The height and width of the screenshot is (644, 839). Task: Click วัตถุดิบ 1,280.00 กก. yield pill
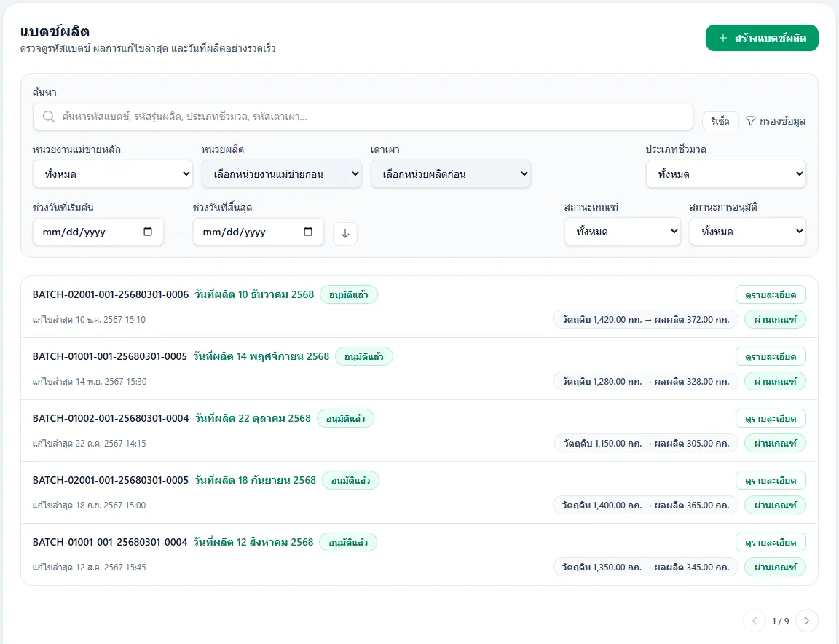[645, 382]
